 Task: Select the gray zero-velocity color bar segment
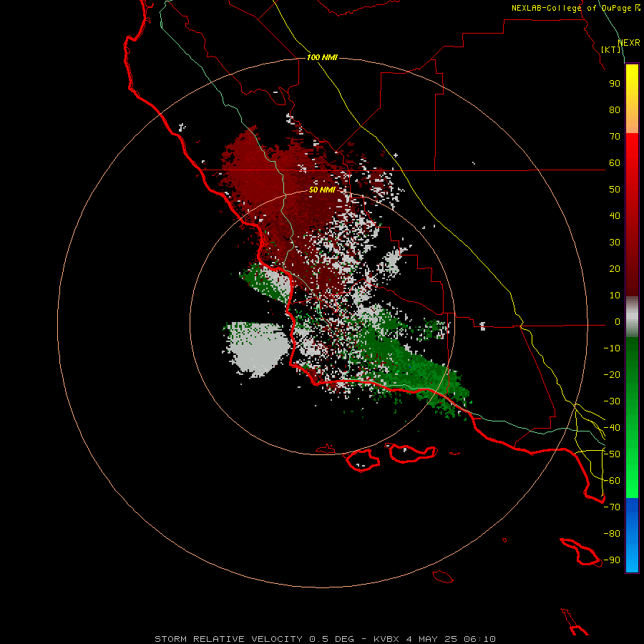point(632,317)
